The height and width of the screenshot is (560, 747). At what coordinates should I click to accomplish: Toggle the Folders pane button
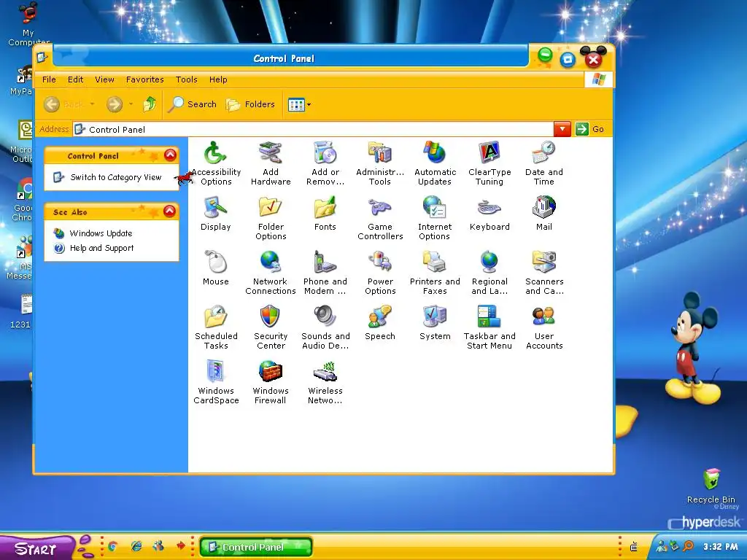click(x=251, y=104)
